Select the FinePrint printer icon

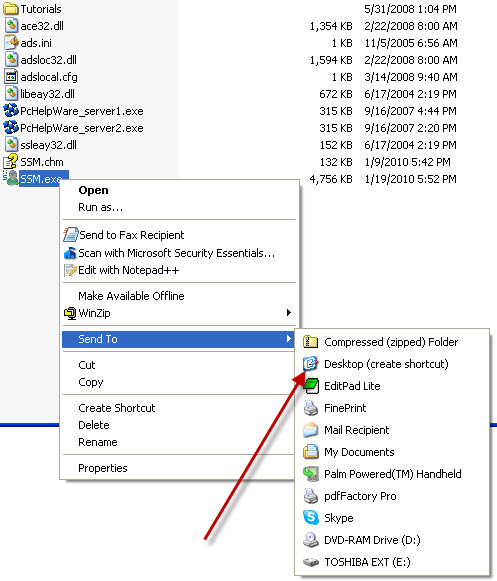coord(311,408)
